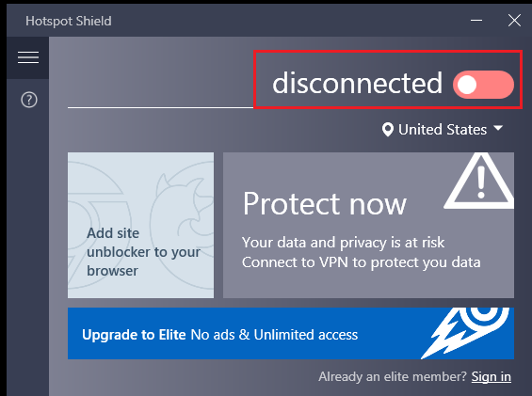Screen dimensions: 532x396
Task: Click the Chrome logo in the unblocker tile
Action: coord(98,225)
